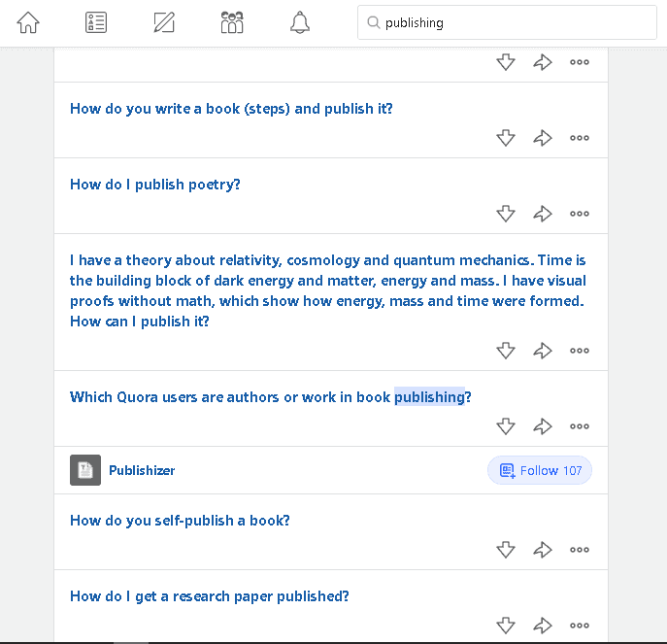Share the 'How do you write a book' question
Screen dimensions: 667x644
tap(543, 138)
